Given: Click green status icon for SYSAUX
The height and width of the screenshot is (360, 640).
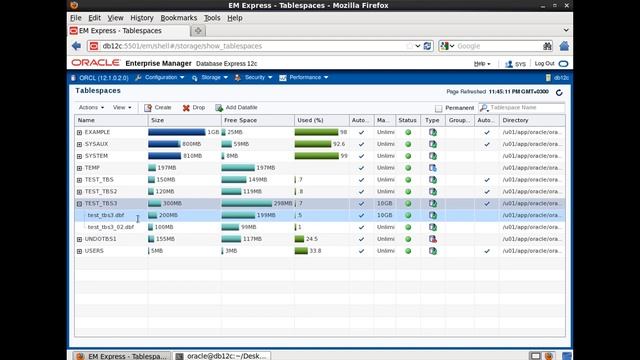Looking at the screenshot, I should 408,144.
